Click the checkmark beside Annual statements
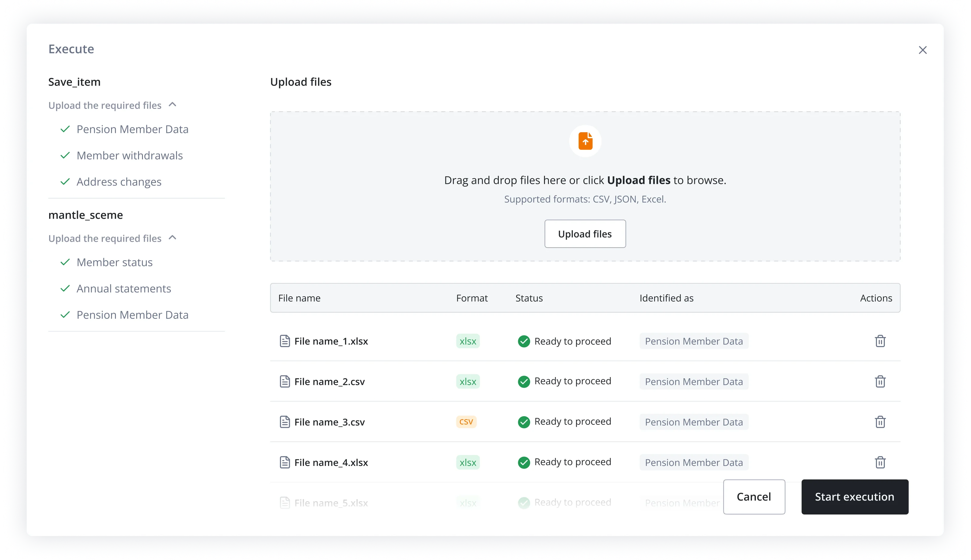 [x=65, y=288]
